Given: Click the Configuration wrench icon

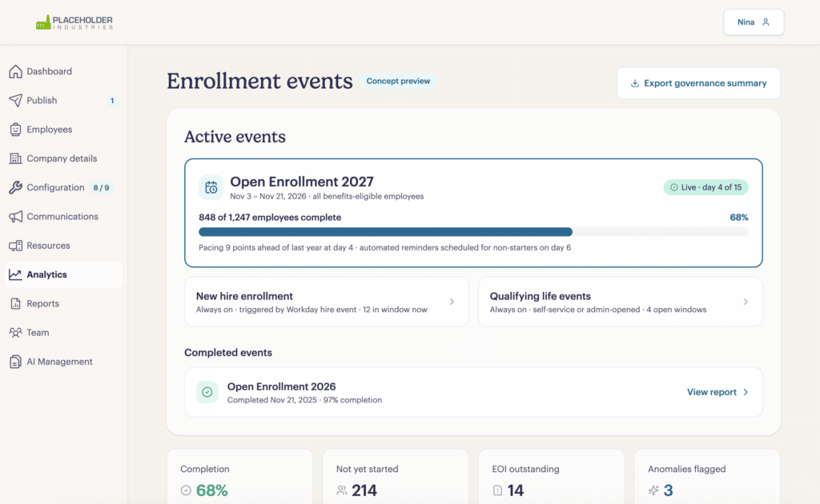Looking at the screenshot, I should coord(16,187).
